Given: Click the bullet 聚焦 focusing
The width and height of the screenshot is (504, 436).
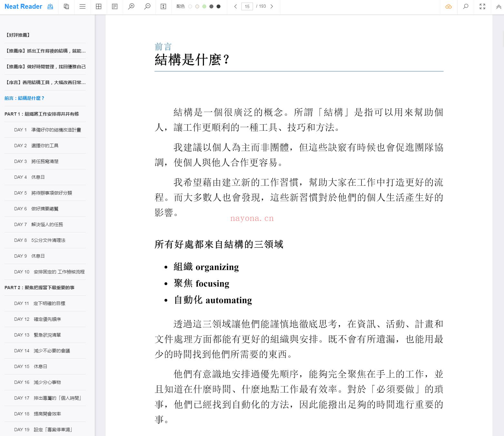Looking at the screenshot, I should tap(201, 283).
